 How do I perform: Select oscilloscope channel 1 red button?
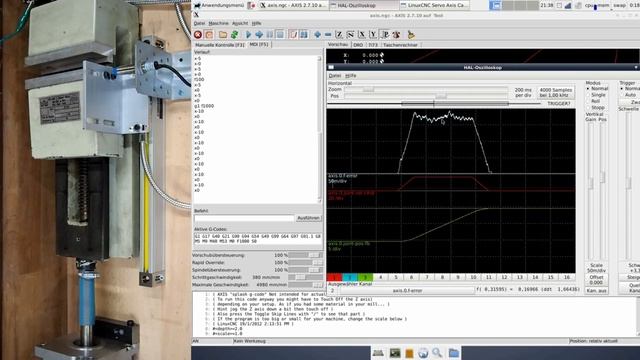click(334, 277)
